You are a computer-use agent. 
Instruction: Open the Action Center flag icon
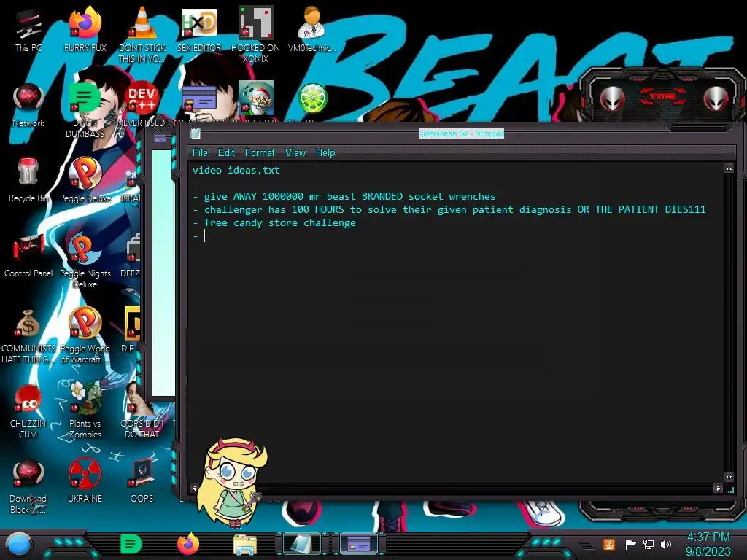pos(630,544)
